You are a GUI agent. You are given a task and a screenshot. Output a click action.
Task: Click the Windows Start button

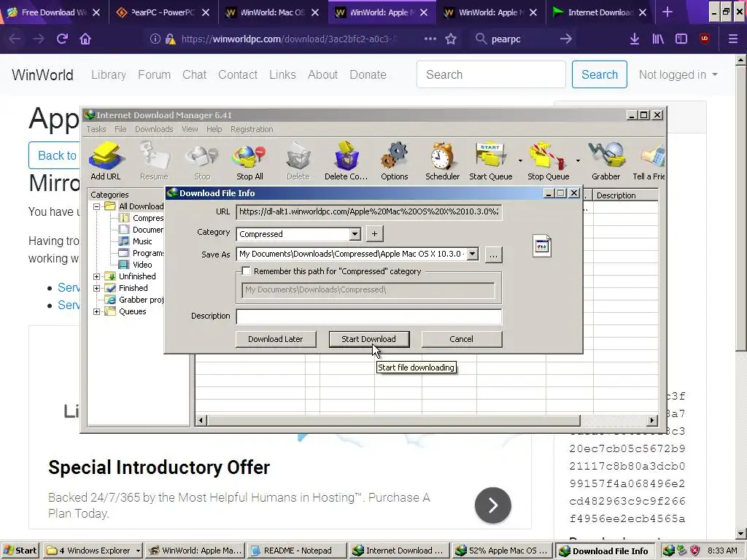click(20, 551)
